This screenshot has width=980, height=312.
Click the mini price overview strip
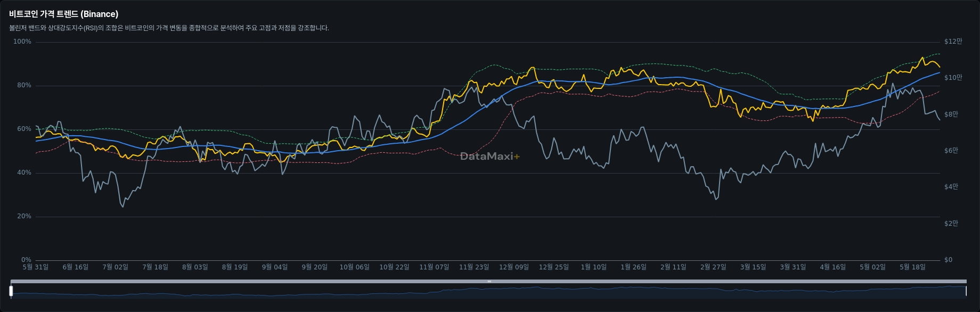click(488, 291)
